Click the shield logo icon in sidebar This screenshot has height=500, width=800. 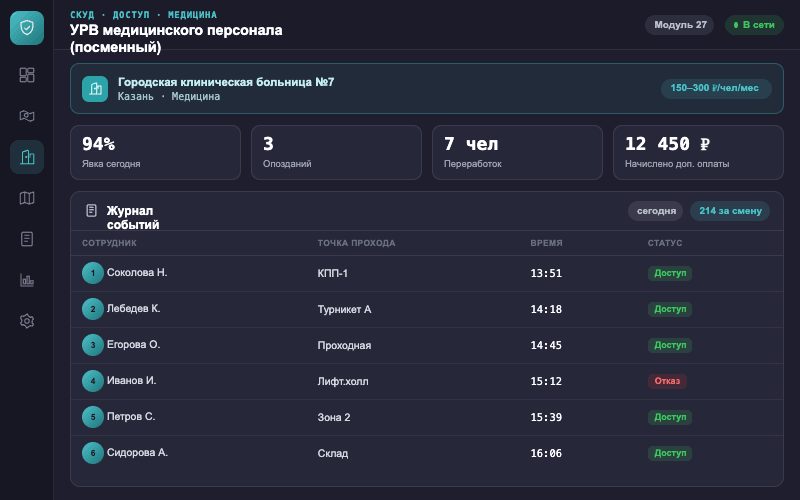click(27, 28)
